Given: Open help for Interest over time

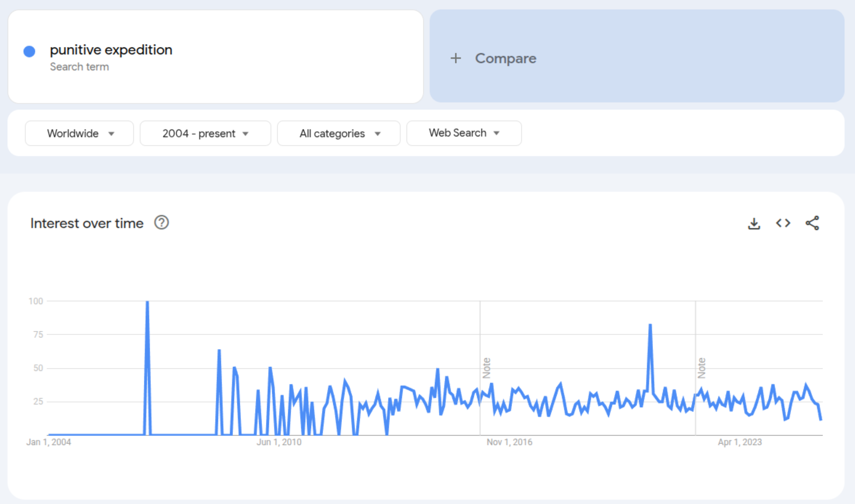Looking at the screenshot, I should click(x=161, y=223).
